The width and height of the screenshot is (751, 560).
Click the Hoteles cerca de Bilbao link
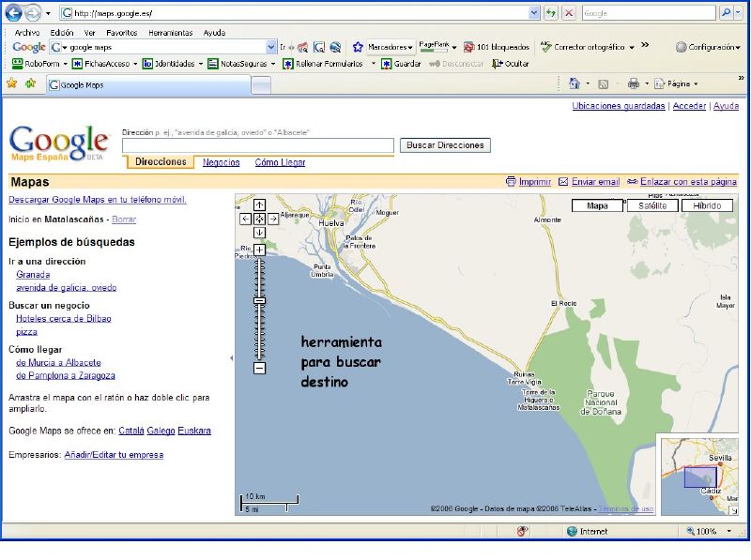click(64, 318)
